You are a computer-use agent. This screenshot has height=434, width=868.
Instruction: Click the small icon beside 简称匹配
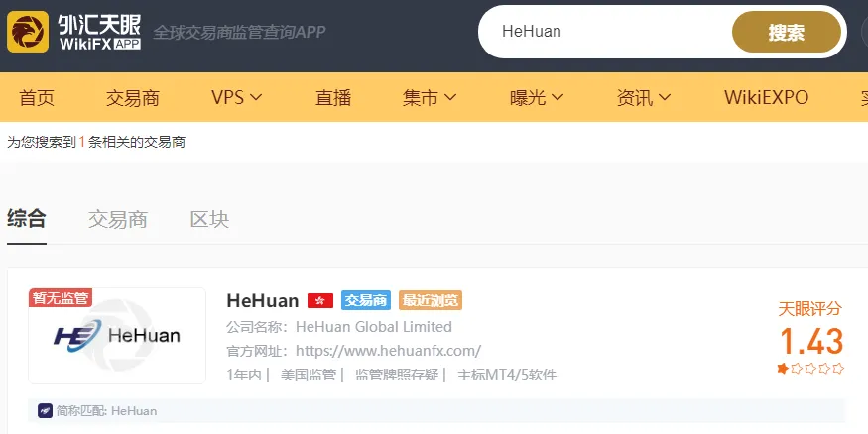click(x=45, y=411)
